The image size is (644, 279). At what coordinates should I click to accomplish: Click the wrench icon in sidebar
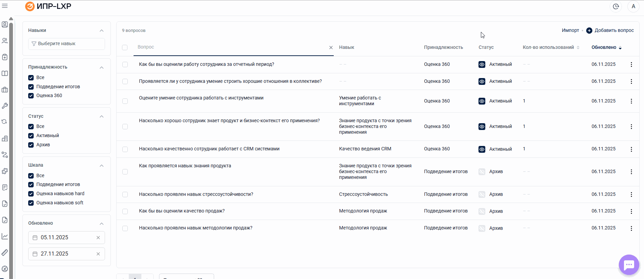click(x=5, y=106)
